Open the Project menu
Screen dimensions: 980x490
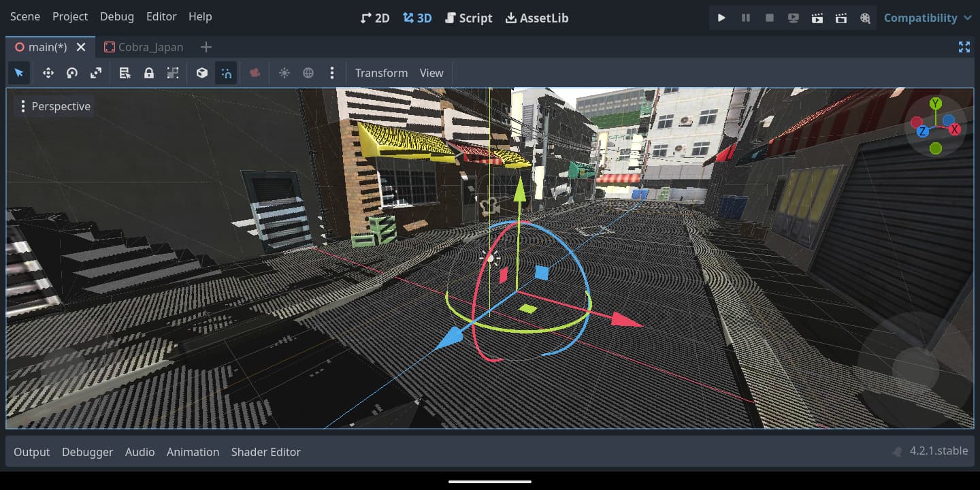70,16
